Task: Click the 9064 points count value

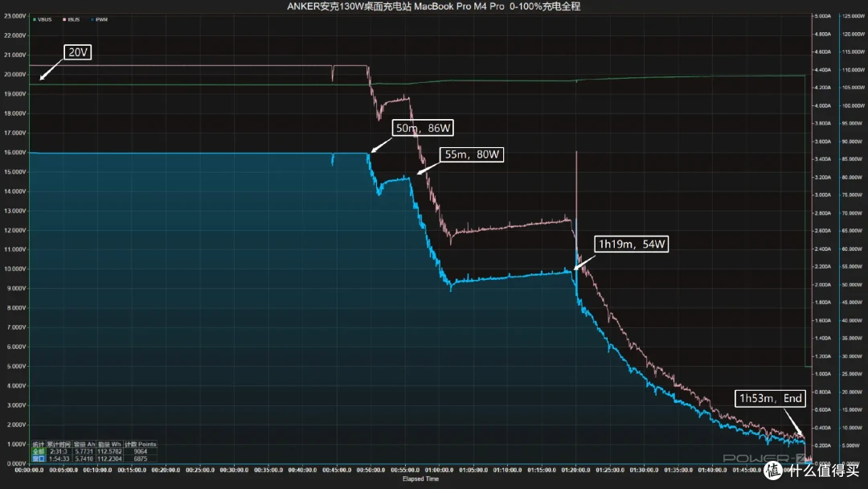Action: tap(140, 451)
